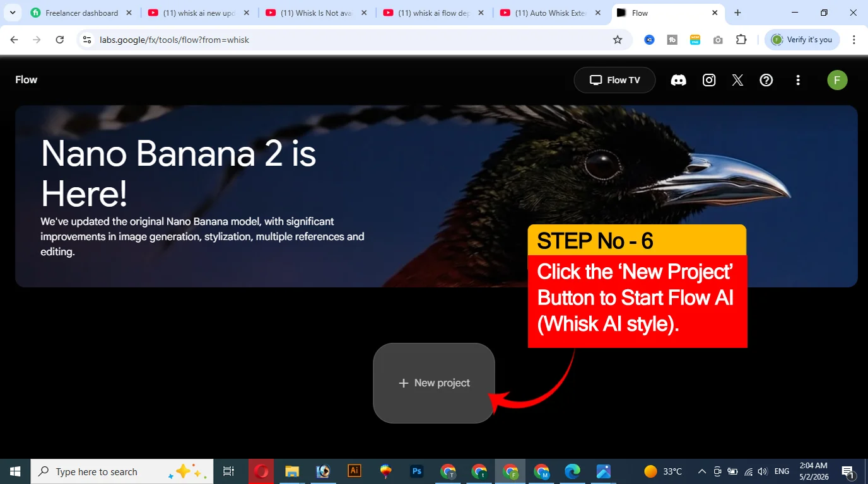View site information icon in address bar
This screenshot has width=868, height=484.
click(87, 40)
